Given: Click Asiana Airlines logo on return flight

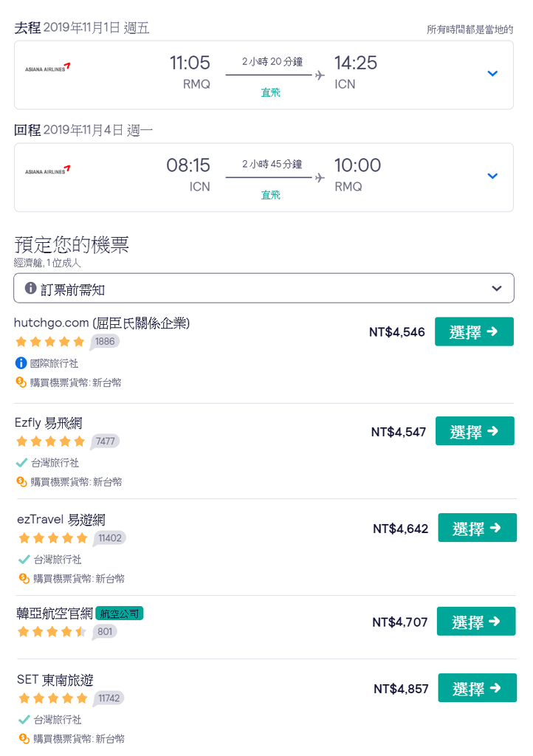Looking at the screenshot, I should pos(47,171).
